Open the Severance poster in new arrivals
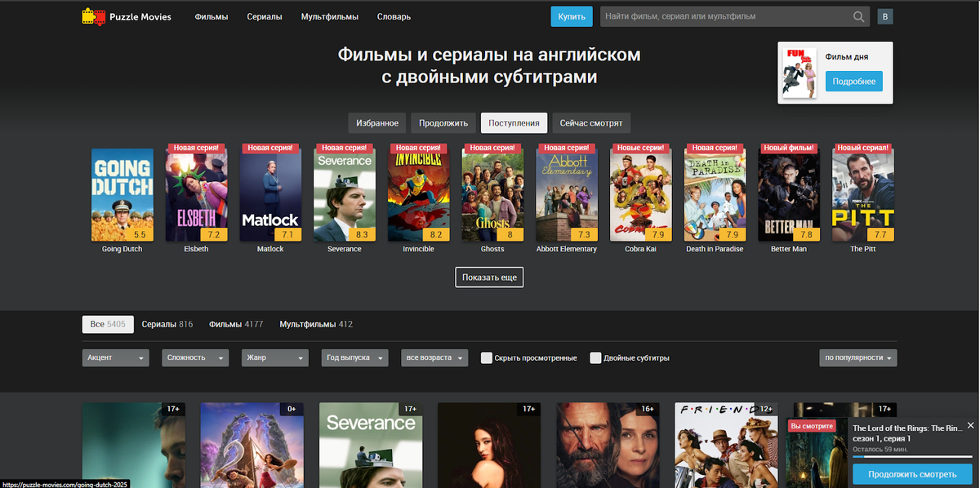This screenshot has height=488, width=980. pyautogui.click(x=344, y=195)
